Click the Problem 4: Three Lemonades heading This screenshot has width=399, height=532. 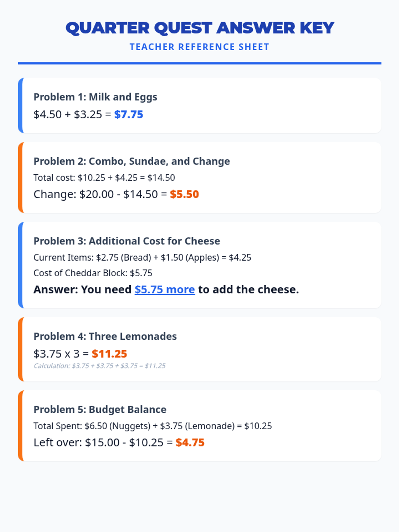pos(105,336)
